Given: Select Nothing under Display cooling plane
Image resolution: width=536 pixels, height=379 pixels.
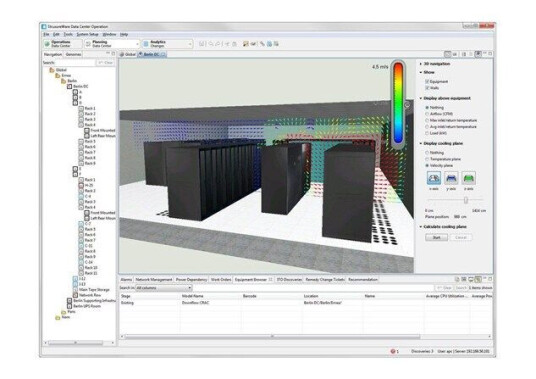Looking at the screenshot, I should click(427, 153).
